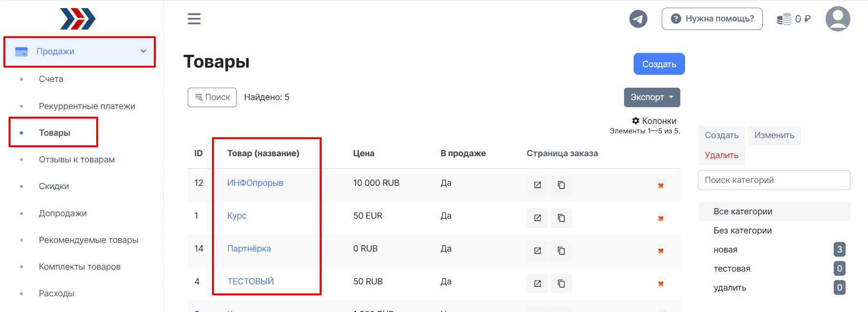
Task: Open the ИНФОпрорыв product link
Action: pyautogui.click(x=255, y=183)
